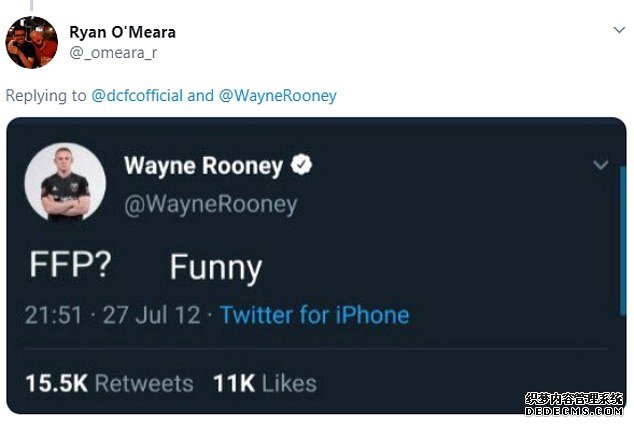Click the "Replying to" label
The image size is (634, 426).
(x=45, y=96)
